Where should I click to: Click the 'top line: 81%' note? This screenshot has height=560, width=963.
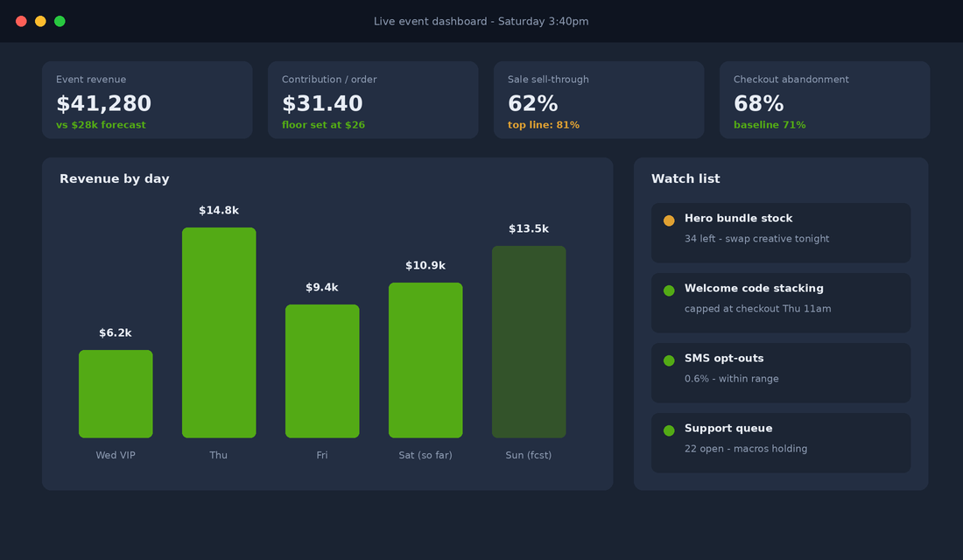[544, 124]
